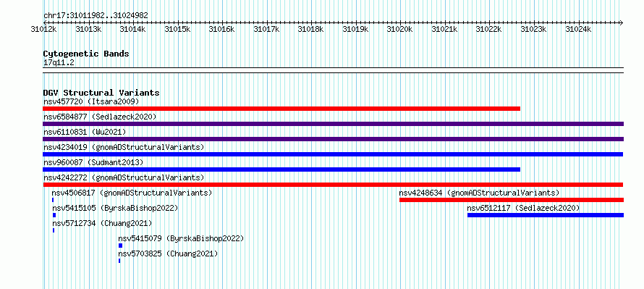
Task: Click the 31020k ruler tick label
Action: coord(400,29)
